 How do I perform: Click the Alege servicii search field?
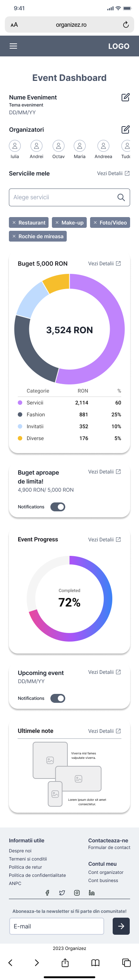(70, 197)
